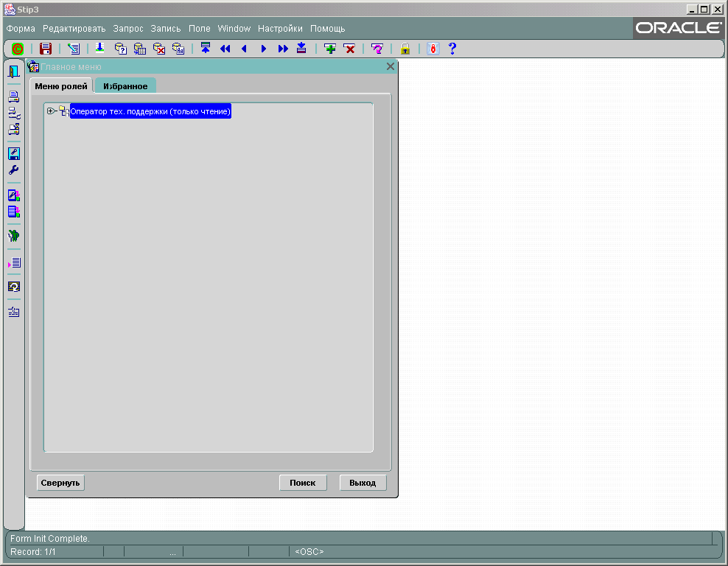Click the folder icon beside the role node
Image resolution: width=728 pixels, height=566 pixels.
pyautogui.click(x=63, y=111)
